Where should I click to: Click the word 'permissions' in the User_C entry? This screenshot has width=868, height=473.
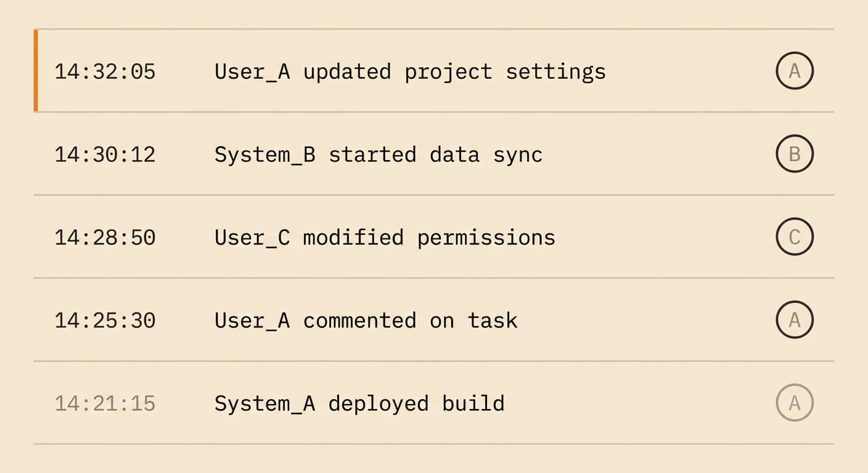click(486, 238)
